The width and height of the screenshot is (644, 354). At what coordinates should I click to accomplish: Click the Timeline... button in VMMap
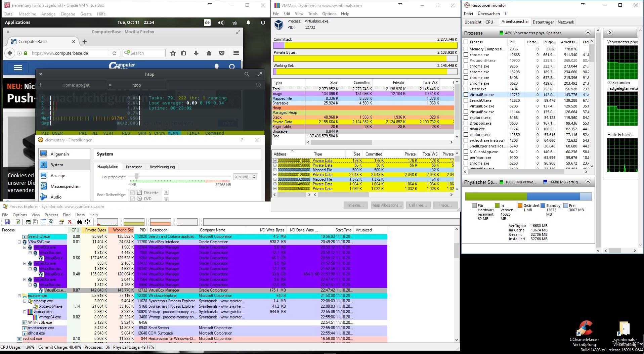coord(355,205)
